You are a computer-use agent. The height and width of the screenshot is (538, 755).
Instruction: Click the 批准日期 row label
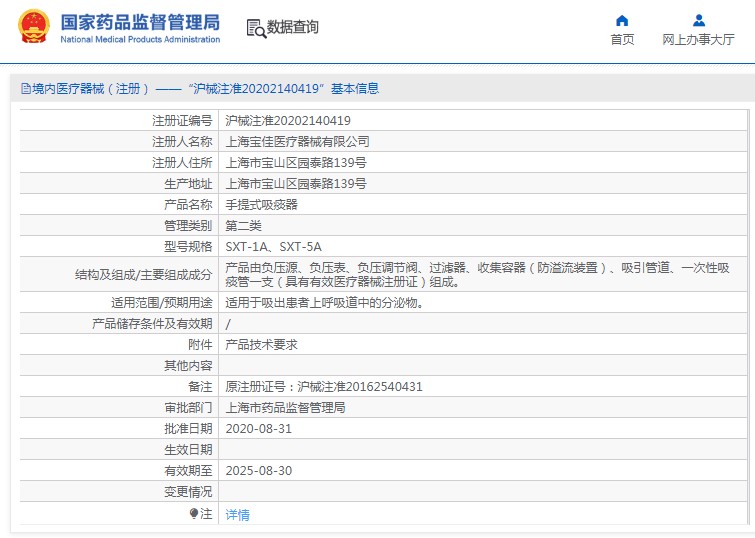[x=188, y=429]
